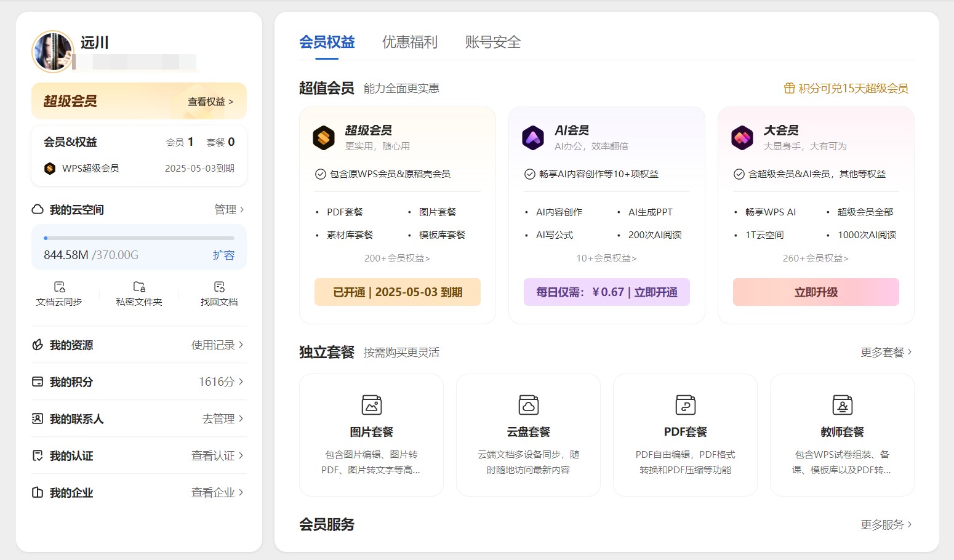The width and height of the screenshot is (954, 560).
Task: Switch to the 会员权益 tab
Action: point(327,42)
